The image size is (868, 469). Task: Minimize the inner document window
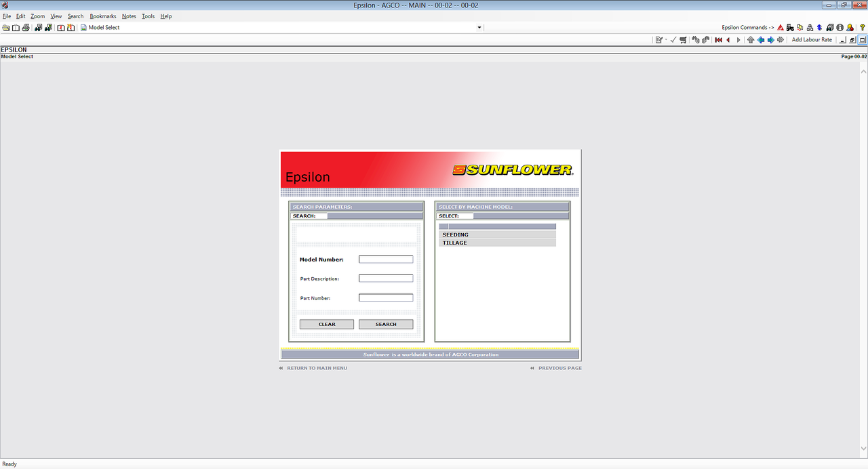tap(842, 40)
